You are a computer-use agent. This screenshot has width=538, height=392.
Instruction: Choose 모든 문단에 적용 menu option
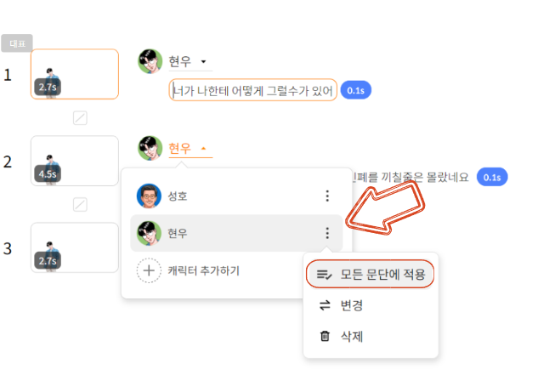pyautogui.click(x=371, y=275)
